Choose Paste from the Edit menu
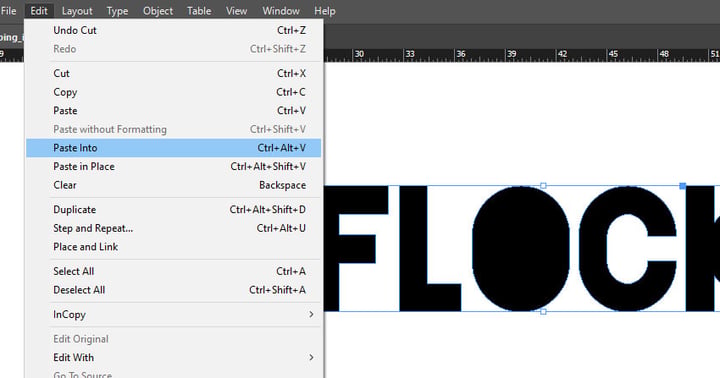The width and height of the screenshot is (720, 378). [174, 111]
